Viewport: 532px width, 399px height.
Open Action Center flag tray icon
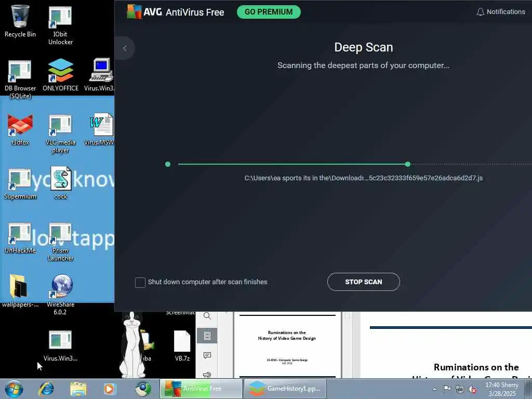(447, 389)
